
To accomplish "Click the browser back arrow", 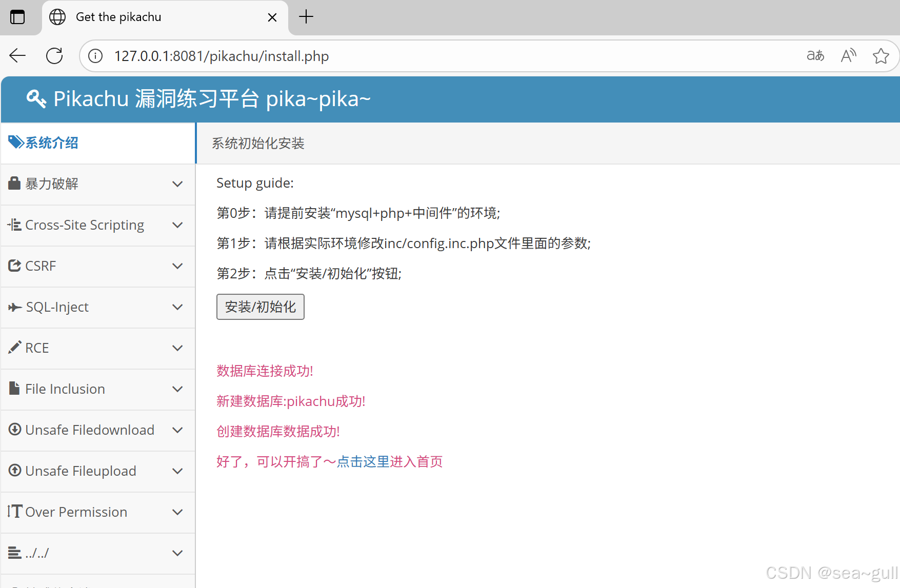I will pyautogui.click(x=17, y=55).
